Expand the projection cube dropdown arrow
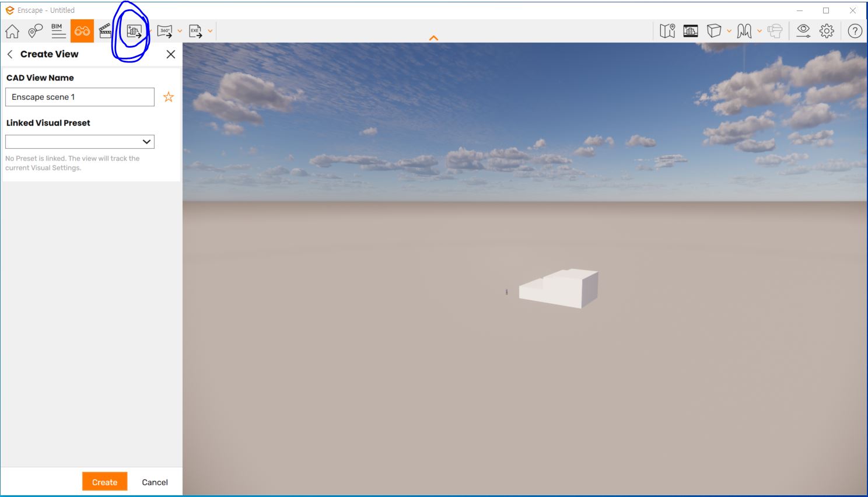The height and width of the screenshot is (497, 868). (729, 31)
